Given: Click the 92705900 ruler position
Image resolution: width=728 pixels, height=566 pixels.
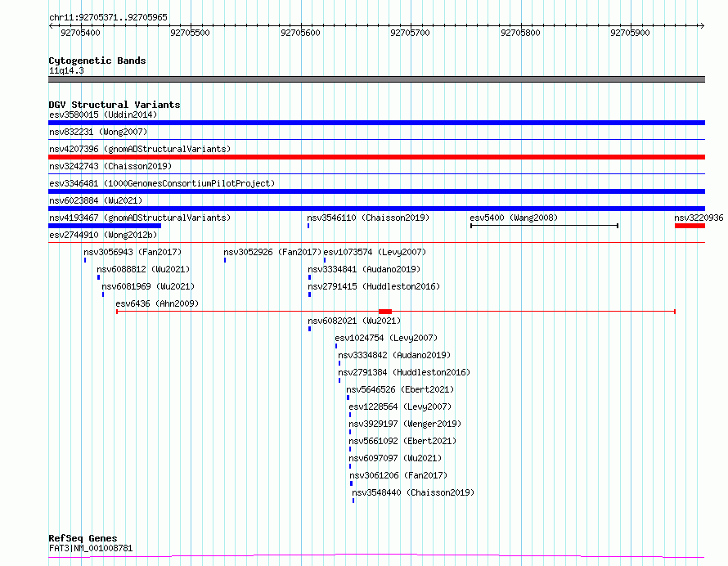Looking at the screenshot, I should click(x=630, y=33).
